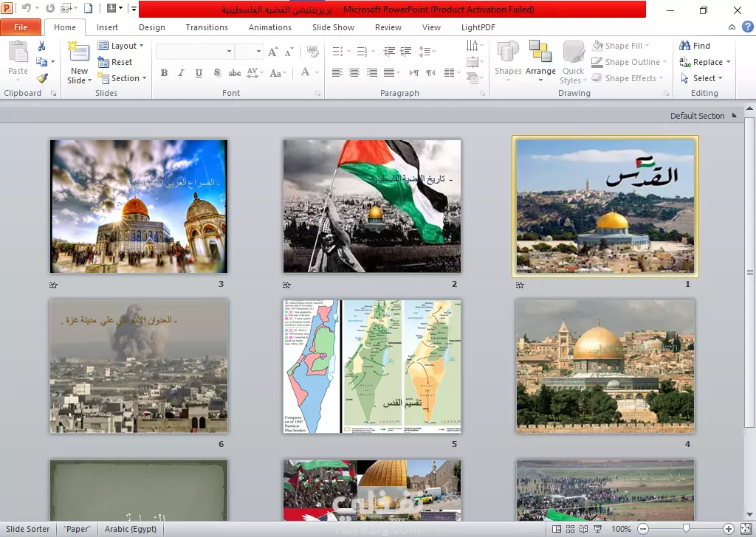
Task: Open the Transitions tab
Action: (x=207, y=27)
